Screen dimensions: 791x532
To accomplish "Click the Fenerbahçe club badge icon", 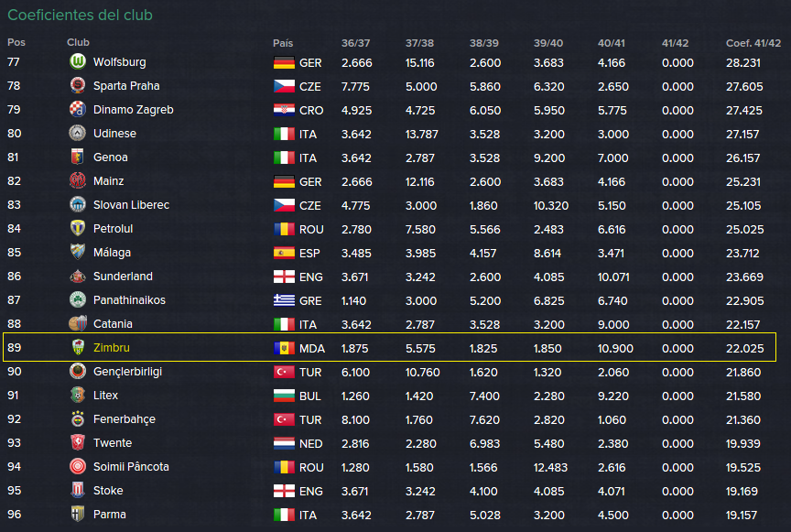I will (78, 419).
